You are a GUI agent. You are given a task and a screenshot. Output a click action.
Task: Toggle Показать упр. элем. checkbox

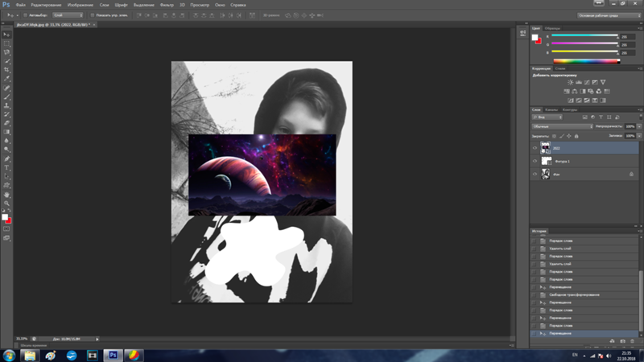click(92, 15)
